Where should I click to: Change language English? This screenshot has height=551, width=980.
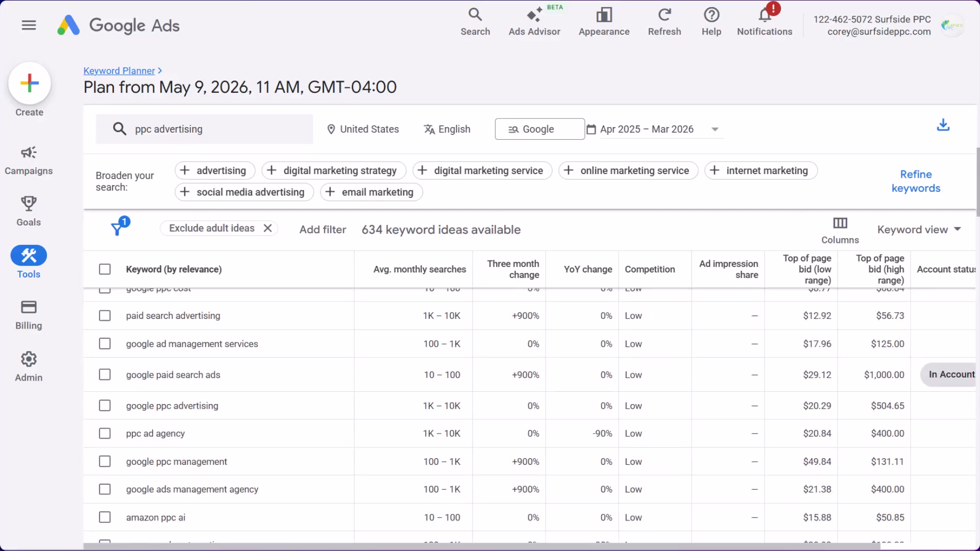(447, 129)
